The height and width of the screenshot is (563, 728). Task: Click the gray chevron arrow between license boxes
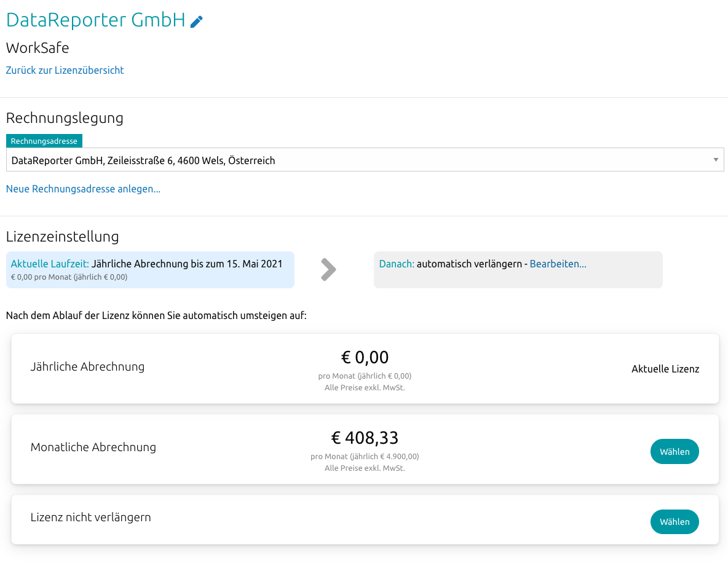tap(329, 269)
